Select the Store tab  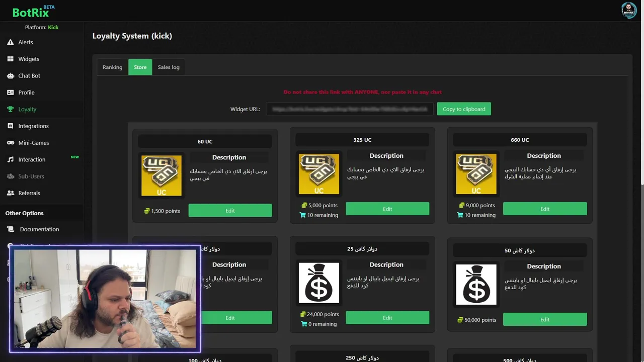pos(140,67)
